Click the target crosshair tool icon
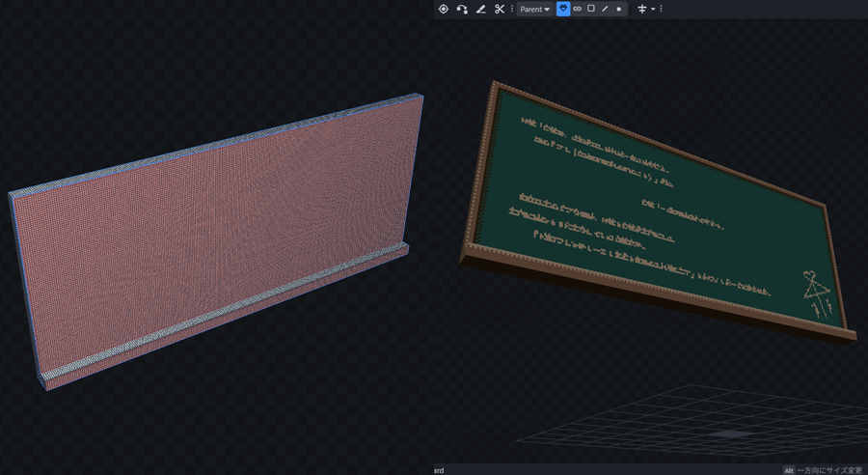The height and width of the screenshot is (475, 868). pyautogui.click(x=444, y=9)
